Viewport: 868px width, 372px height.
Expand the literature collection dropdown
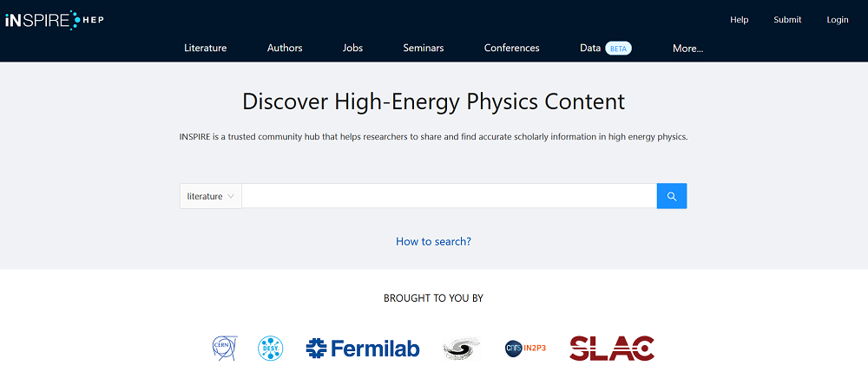[x=211, y=196]
